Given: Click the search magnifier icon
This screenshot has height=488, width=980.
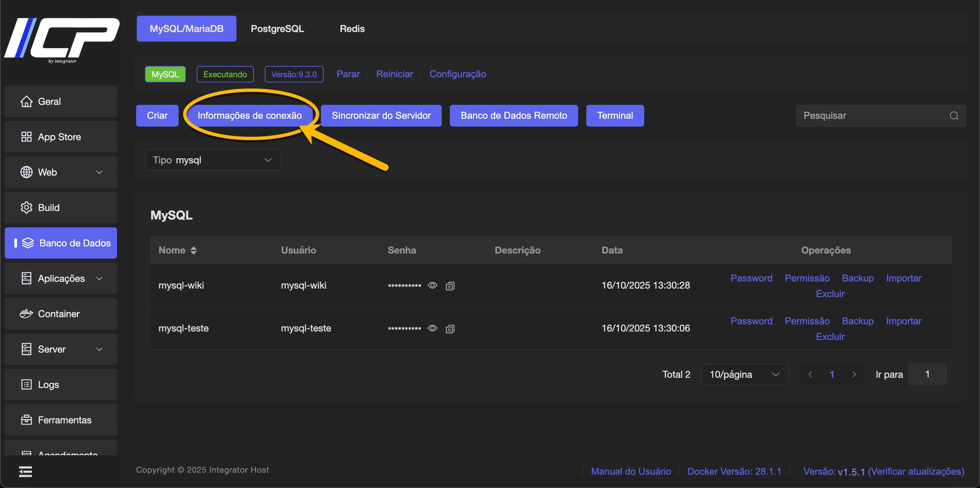Looking at the screenshot, I should (x=954, y=116).
